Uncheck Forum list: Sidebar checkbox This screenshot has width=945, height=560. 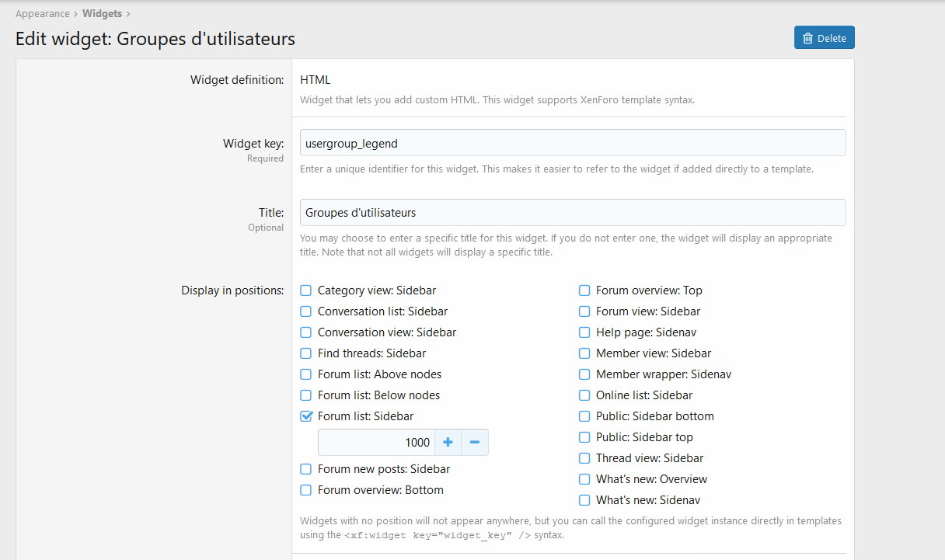306,416
